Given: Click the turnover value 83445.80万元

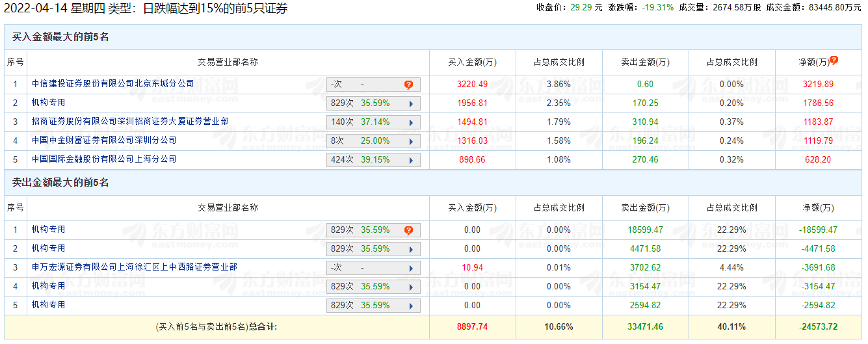Looking at the screenshot, I should tap(835, 8).
